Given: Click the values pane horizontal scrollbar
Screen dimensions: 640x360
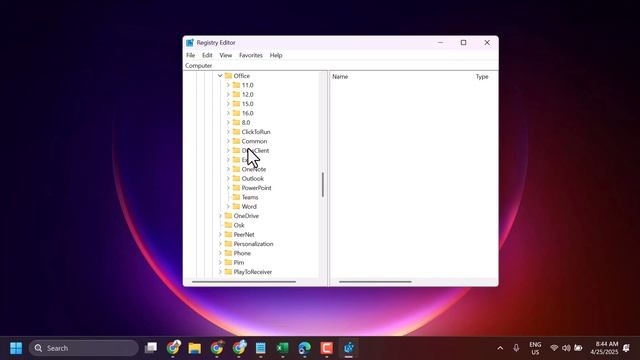Looking at the screenshot, I should [375, 282].
